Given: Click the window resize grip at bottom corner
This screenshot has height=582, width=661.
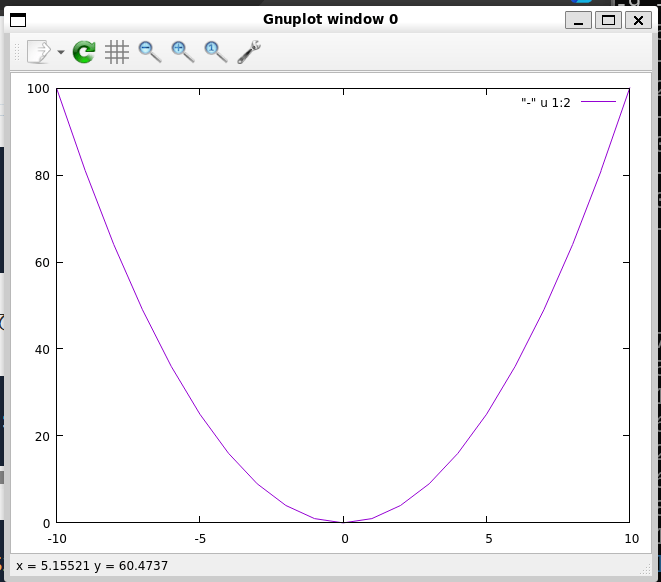Looking at the screenshot, I should click(x=645, y=570).
